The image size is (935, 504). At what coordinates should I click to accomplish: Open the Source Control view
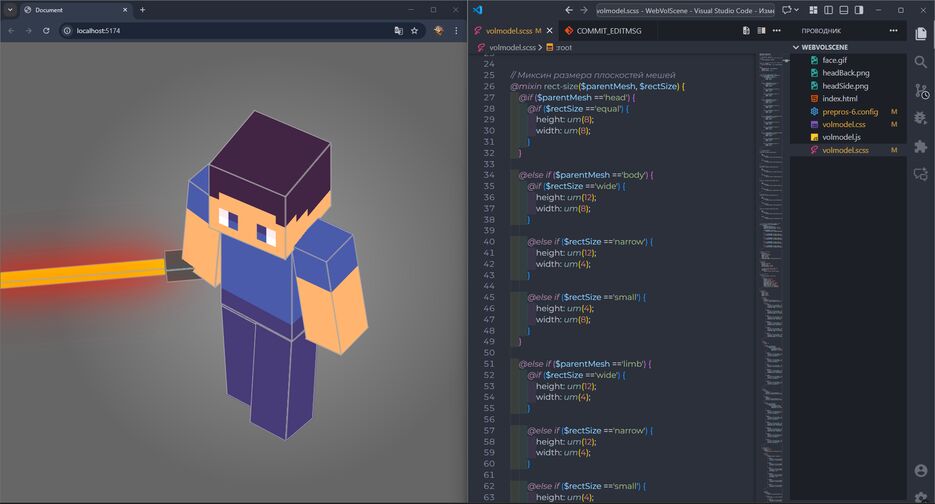coord(920,90)
